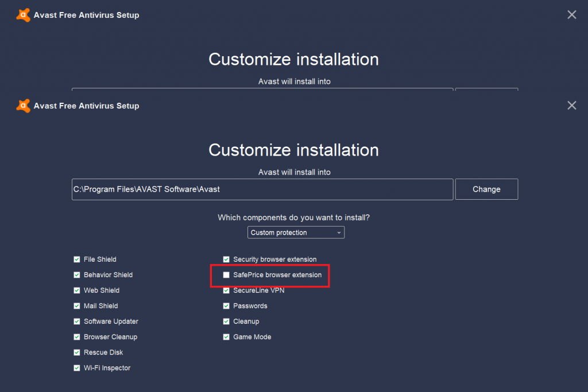Disable the Cleanup component
The height and width of the screenshot is (392, 588).
click(226, 321)
